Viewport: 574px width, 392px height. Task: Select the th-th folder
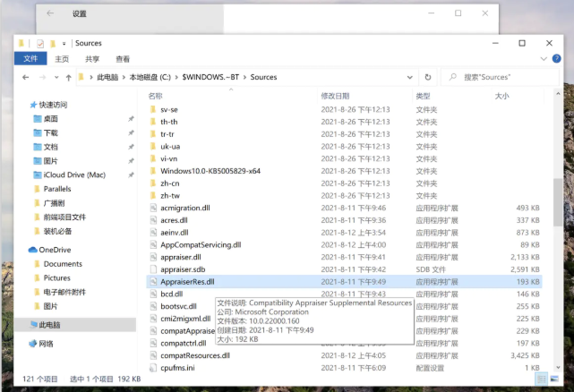click(168, 122)
